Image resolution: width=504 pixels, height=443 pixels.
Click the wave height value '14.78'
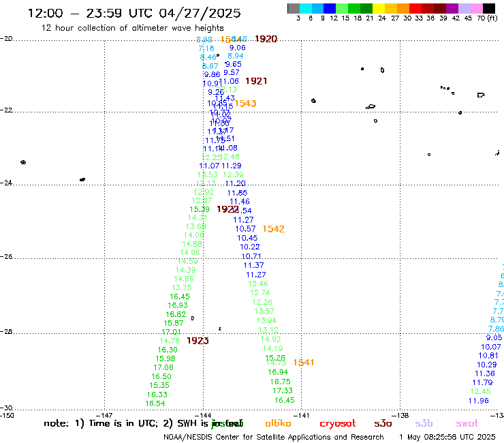[x=170, y=341]
